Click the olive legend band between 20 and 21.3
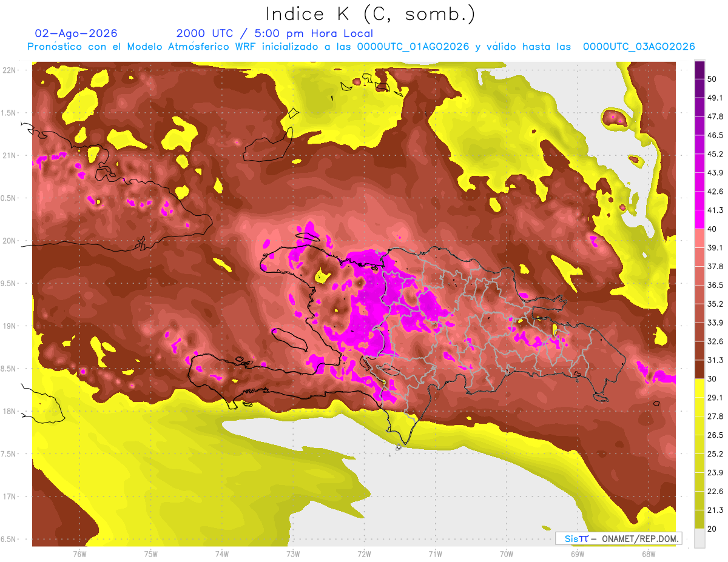This screenshot has height=562, width=728. click(x=700, y=519)
